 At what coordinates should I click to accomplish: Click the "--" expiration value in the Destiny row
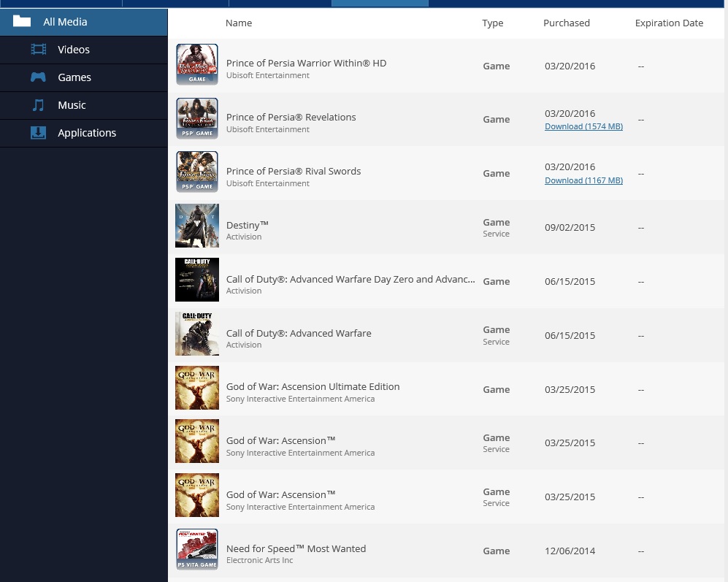(x=640, y=228)
